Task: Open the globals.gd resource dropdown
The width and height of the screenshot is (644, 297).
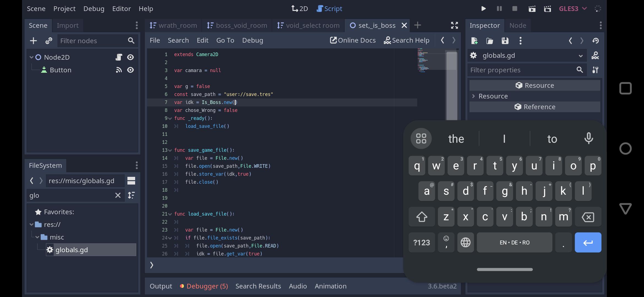Action: pyautogui.click(x=581, y=55)
